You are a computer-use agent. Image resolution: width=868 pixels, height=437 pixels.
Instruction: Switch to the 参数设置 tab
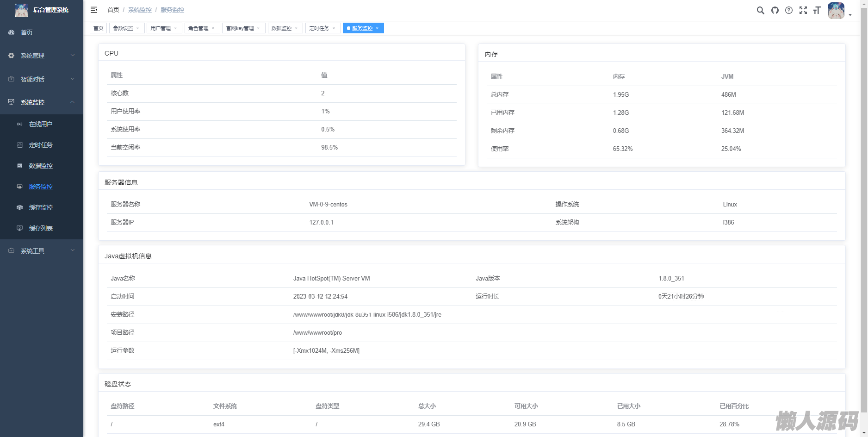click(x=123, y=28)
